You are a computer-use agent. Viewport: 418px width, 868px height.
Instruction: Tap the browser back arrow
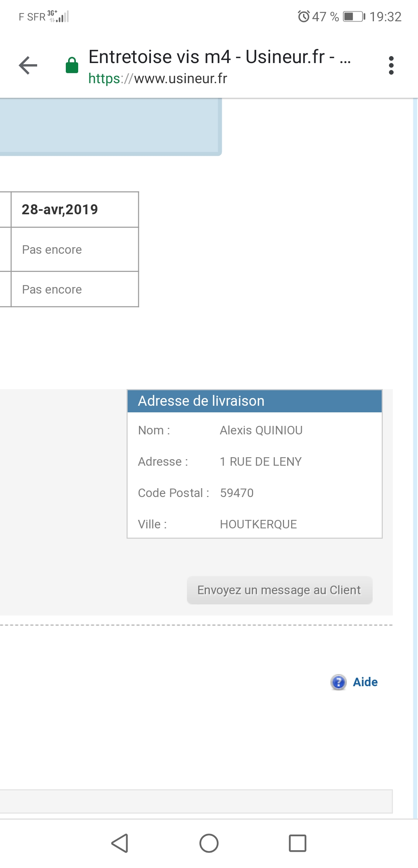tap(28, 65)
